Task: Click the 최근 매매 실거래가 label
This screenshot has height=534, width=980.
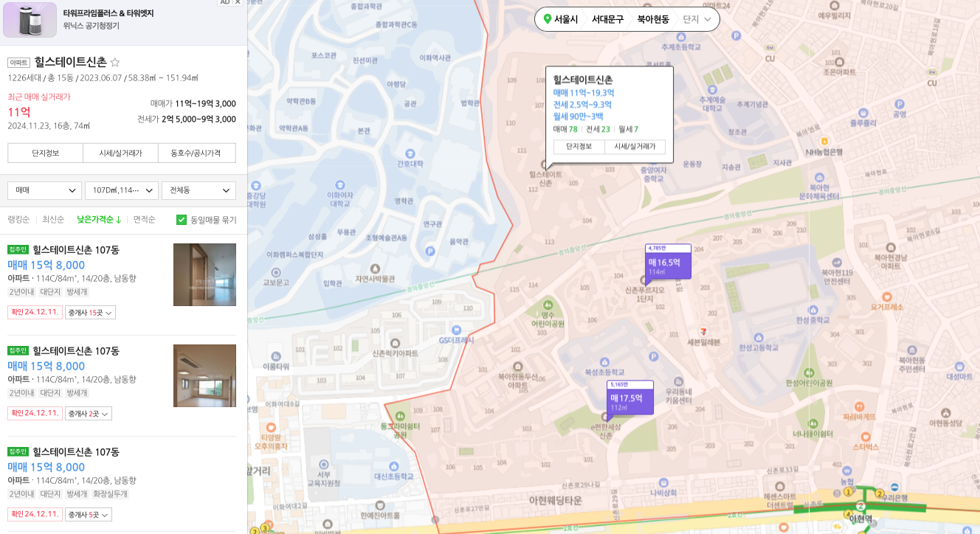Action: point(39,97)
